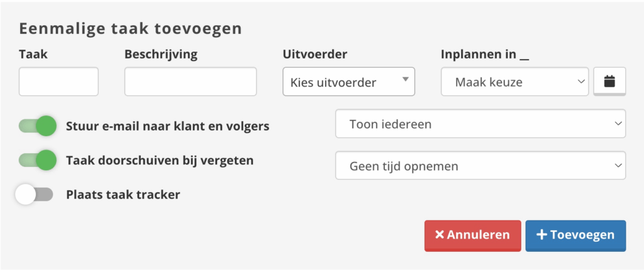
Task: Click the Taak doorschuiven bij vergeten label
Action: click(160, 160)
